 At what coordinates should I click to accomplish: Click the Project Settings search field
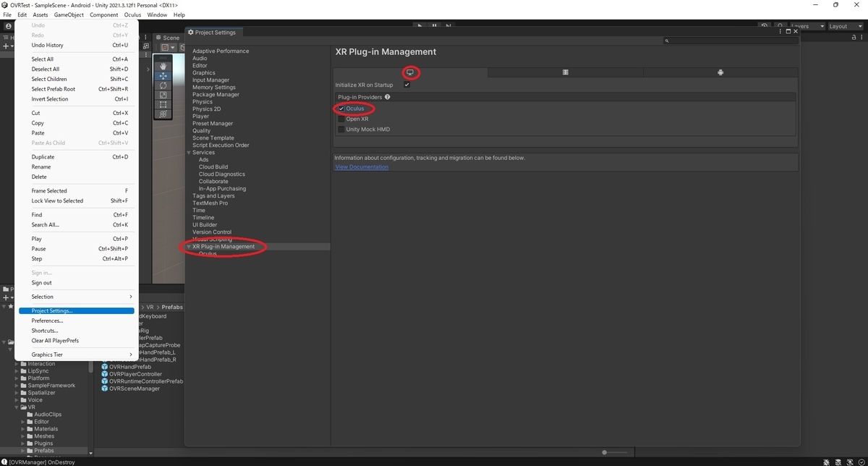tap(731, 40)
